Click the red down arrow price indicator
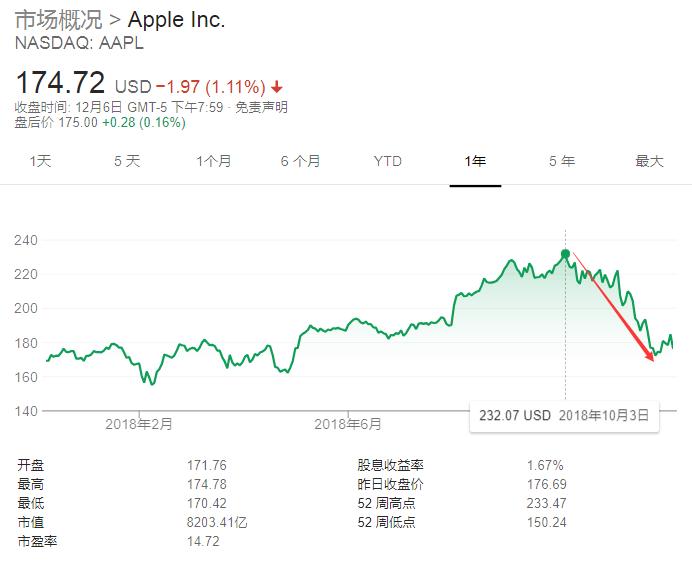This screenshot has width=692, height=572. coord(277,87)
